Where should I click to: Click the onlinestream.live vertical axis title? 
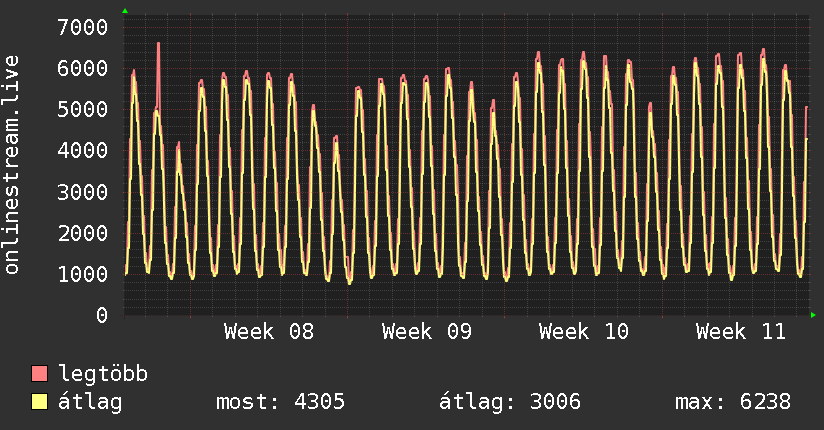tap(12, 165)
